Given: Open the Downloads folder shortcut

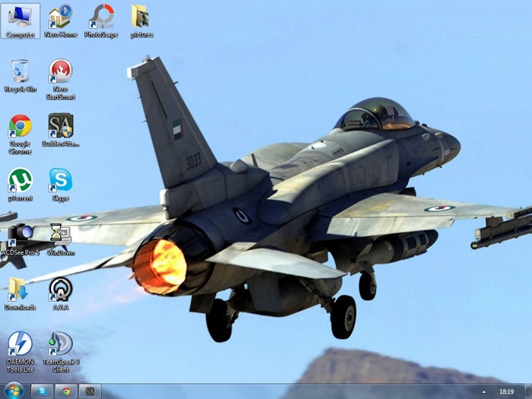Looking at the screenshot, I should [x=21, y=294].
